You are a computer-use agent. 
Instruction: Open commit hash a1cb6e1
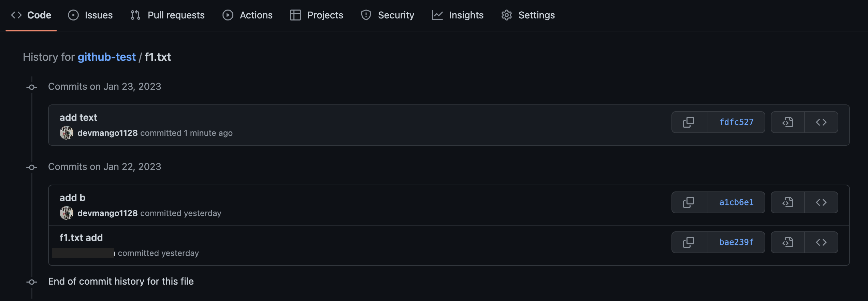[x=737, y=202]
